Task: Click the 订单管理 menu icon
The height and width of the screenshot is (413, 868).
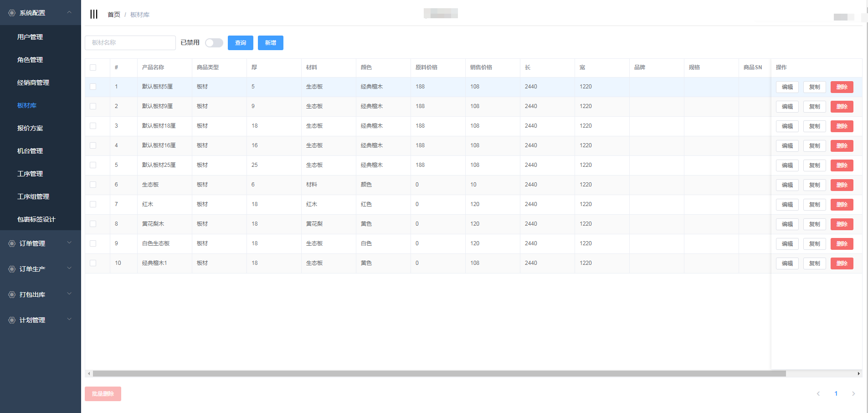Action: (x=12, y=243)
